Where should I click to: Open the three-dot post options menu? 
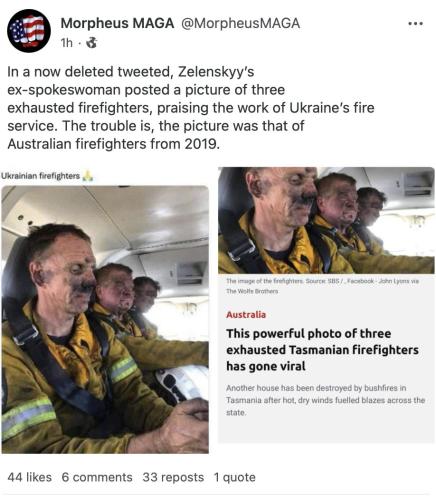pos(415,24)
